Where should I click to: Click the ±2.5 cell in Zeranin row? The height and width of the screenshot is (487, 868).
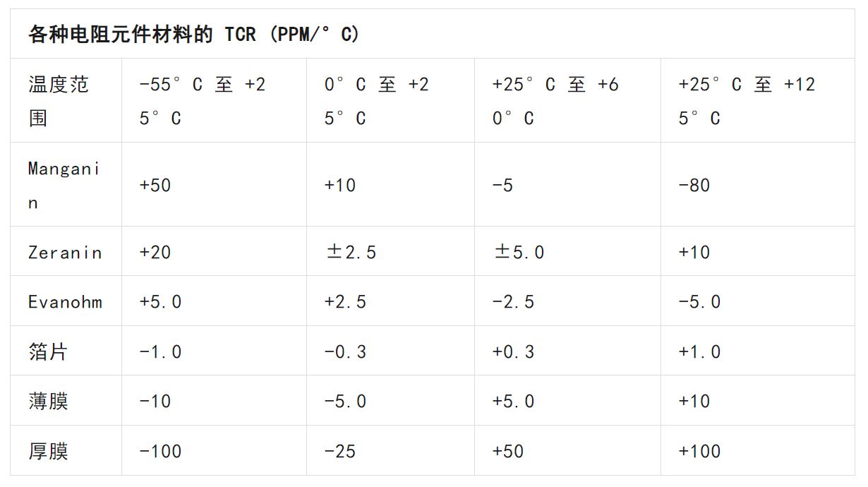click(350, 252)
